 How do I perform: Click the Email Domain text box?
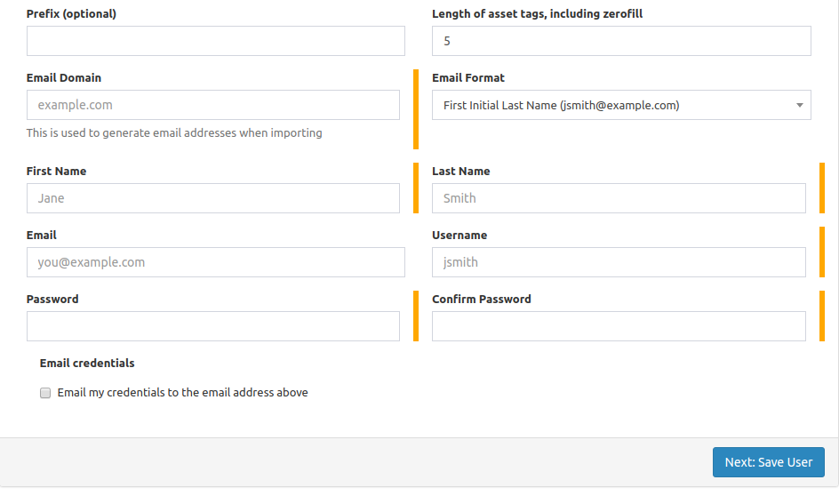click(x=213, y=105)
